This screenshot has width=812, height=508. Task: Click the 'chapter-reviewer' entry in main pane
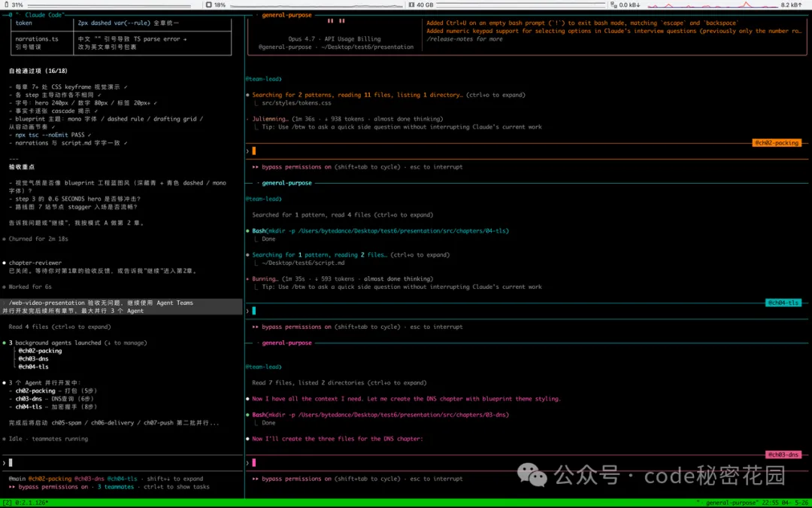35,263
